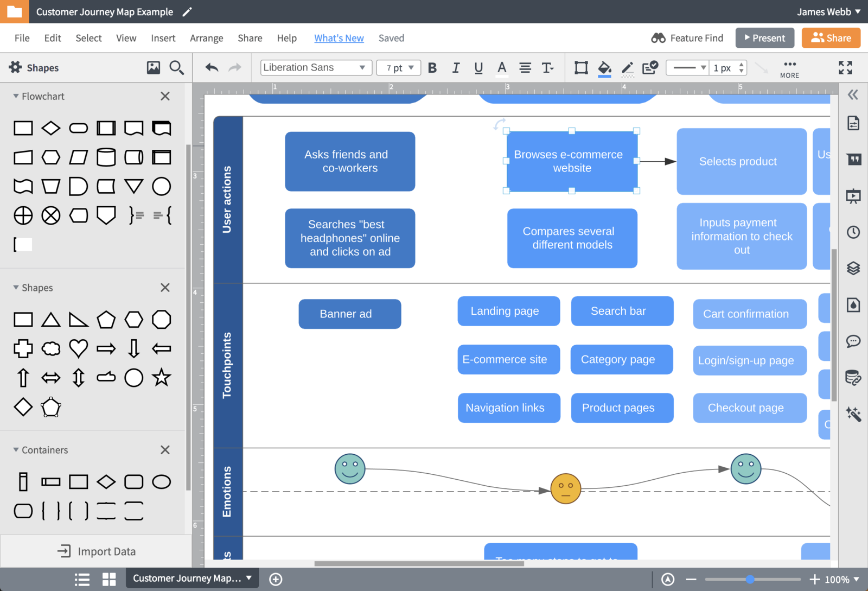Toggle bold text formatting
868x591 pixels.
tap(432, 68)
